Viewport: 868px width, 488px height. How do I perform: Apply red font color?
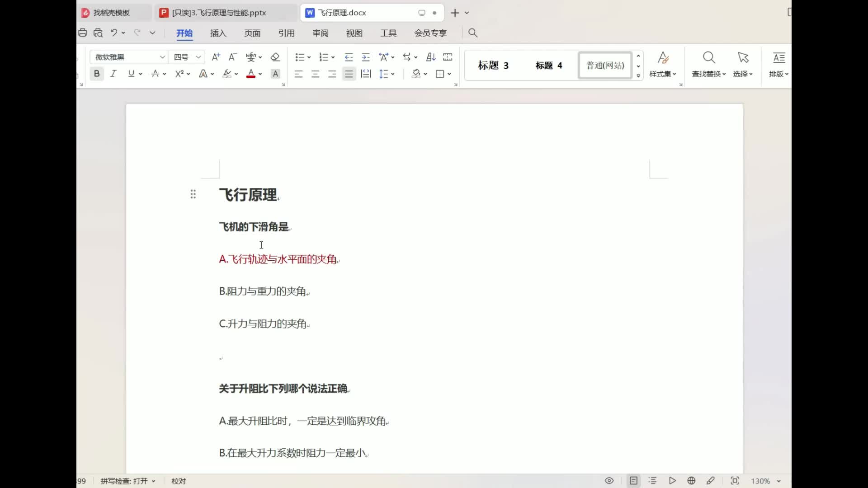tap(251, 74)
